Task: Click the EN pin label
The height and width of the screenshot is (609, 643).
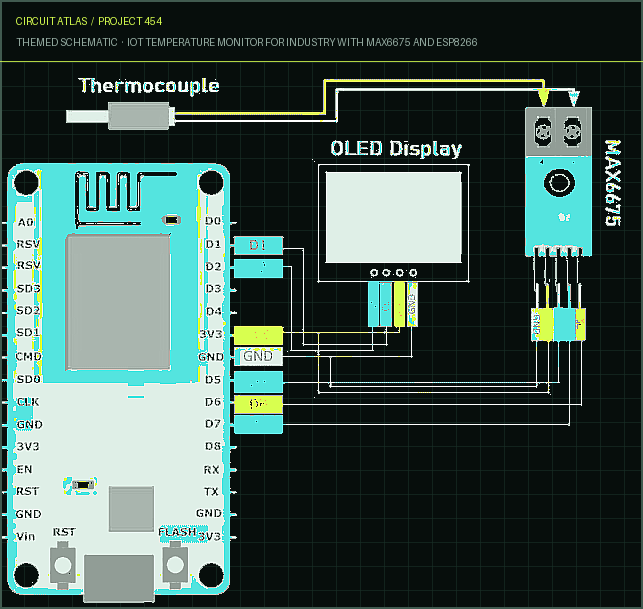Action: coord(24,469)
